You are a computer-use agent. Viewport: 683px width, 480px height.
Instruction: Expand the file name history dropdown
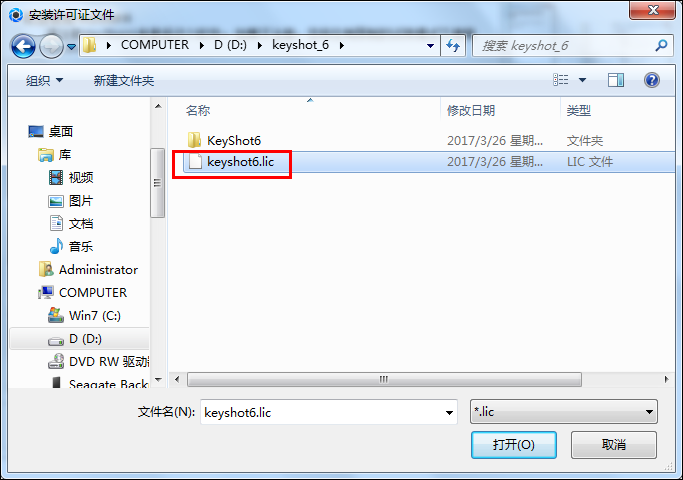[449, 412]
